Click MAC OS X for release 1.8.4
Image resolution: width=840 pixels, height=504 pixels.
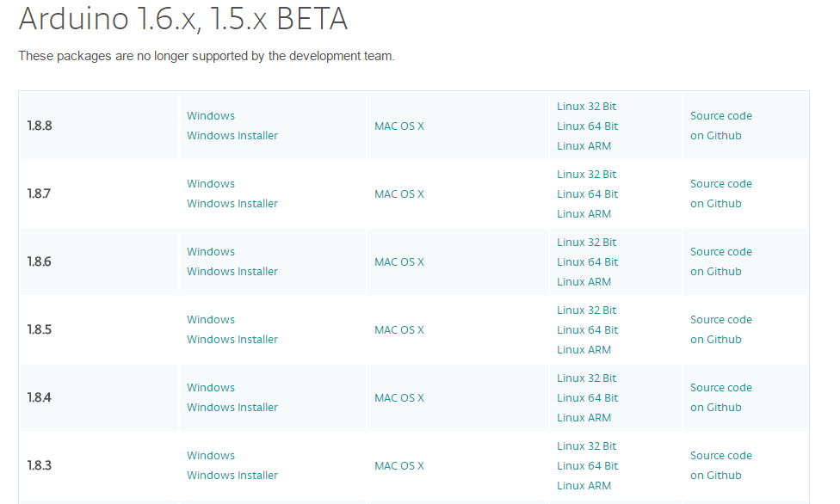399,398
